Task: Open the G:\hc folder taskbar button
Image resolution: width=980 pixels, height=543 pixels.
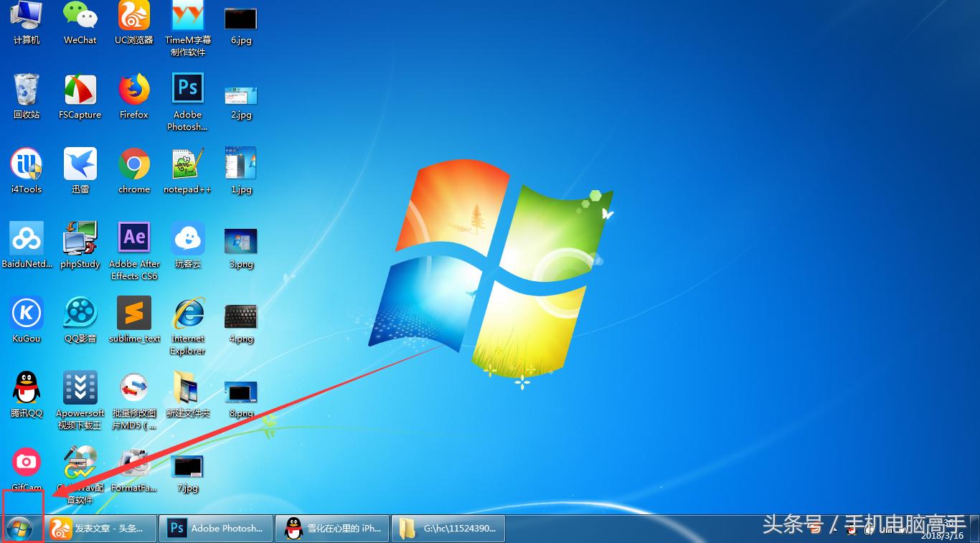Action: click(448, 529)
